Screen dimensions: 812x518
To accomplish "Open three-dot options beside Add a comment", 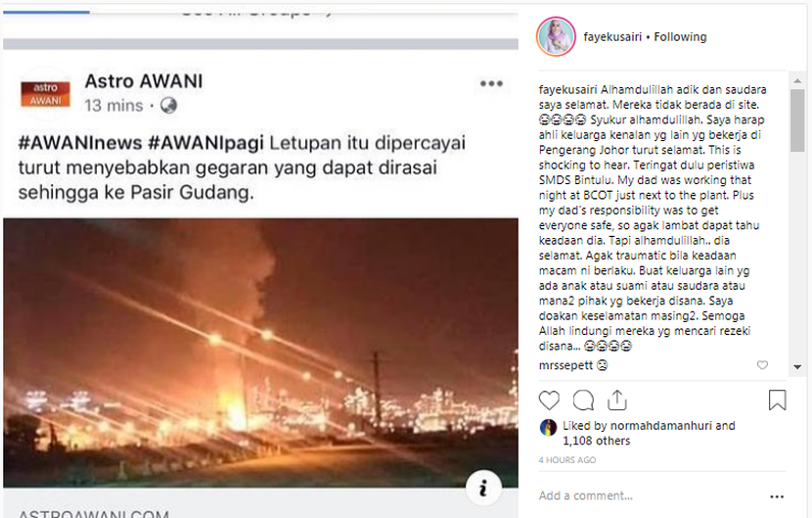I will pos(777,496).
